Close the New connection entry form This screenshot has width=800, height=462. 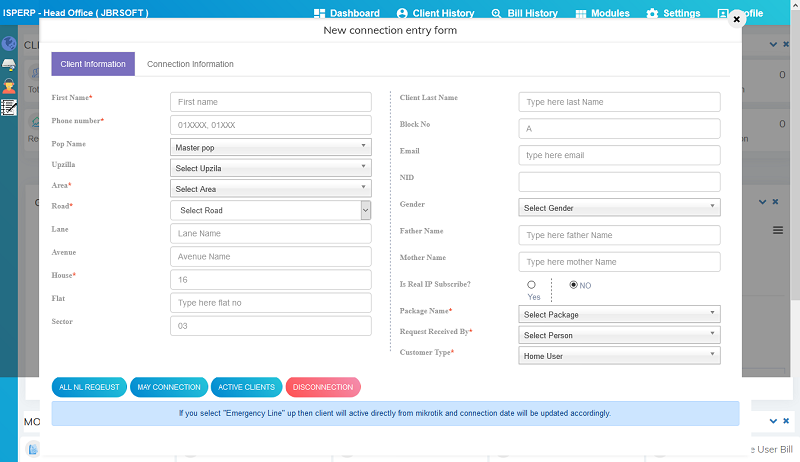coord(736,19)
